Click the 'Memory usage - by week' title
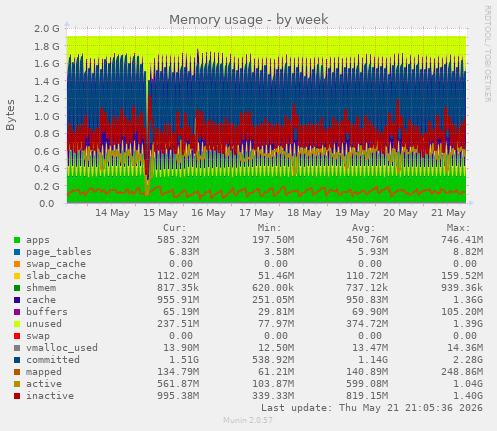497x431 pixels. [x=249, y=20]
